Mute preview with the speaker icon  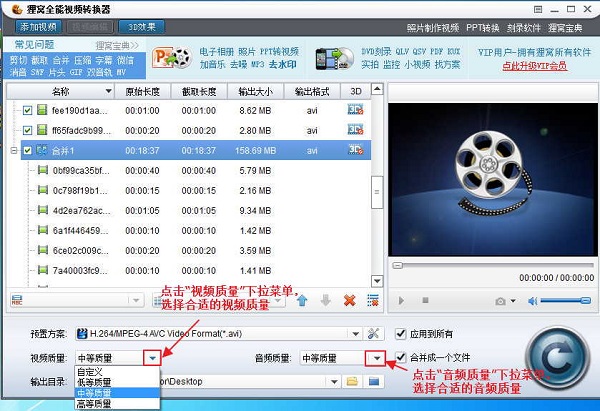tap(532, 301)
